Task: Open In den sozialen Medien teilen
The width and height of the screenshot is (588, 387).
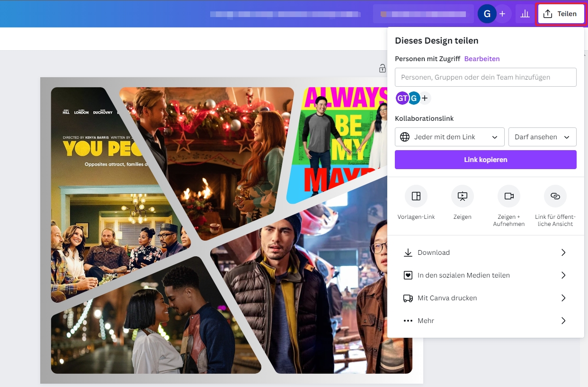Action: tap(486, 275)
